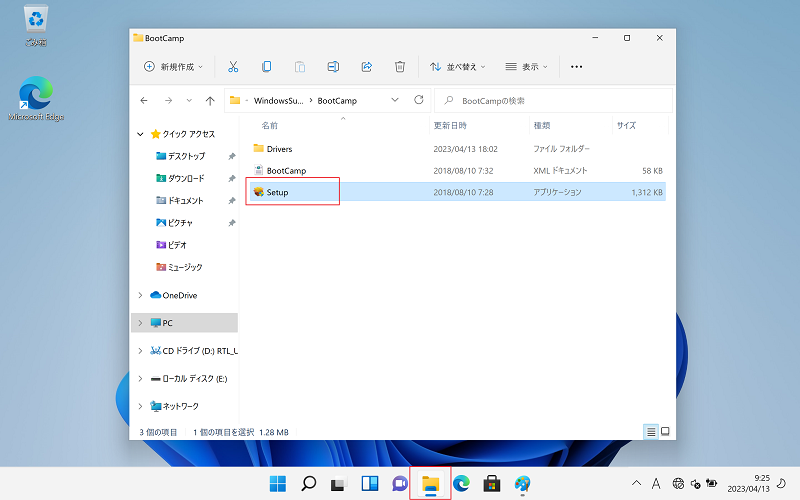Sort by the 更新日時 column header
The image size is (800, 500).
[450, 126]
